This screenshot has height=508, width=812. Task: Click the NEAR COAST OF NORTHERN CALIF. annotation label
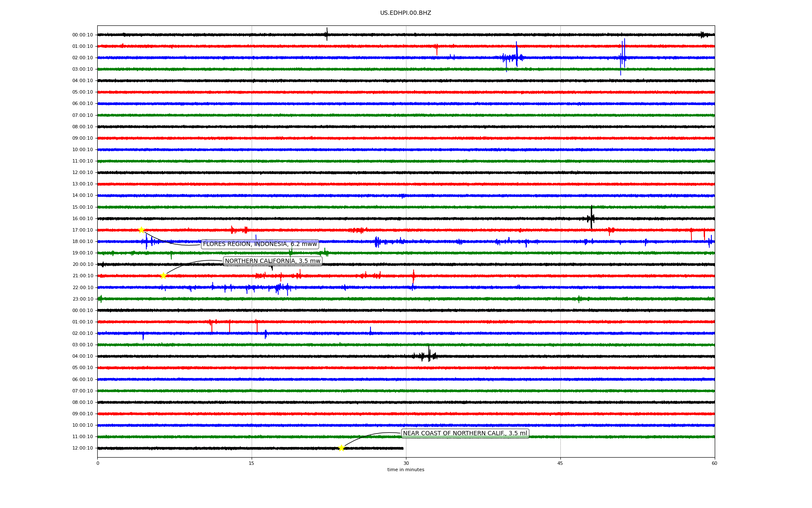point(465,433)
